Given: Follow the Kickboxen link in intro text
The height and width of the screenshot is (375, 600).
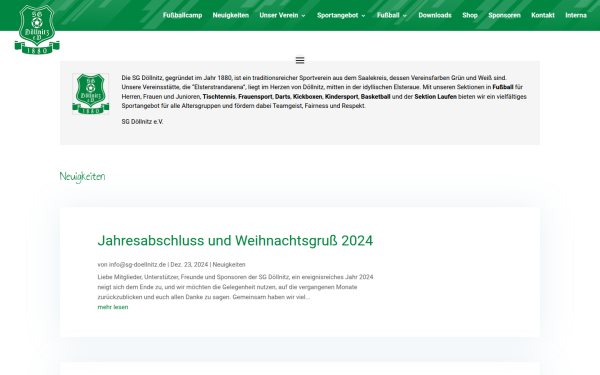Looking at the screenshot, I should click(x=307, y=97).
